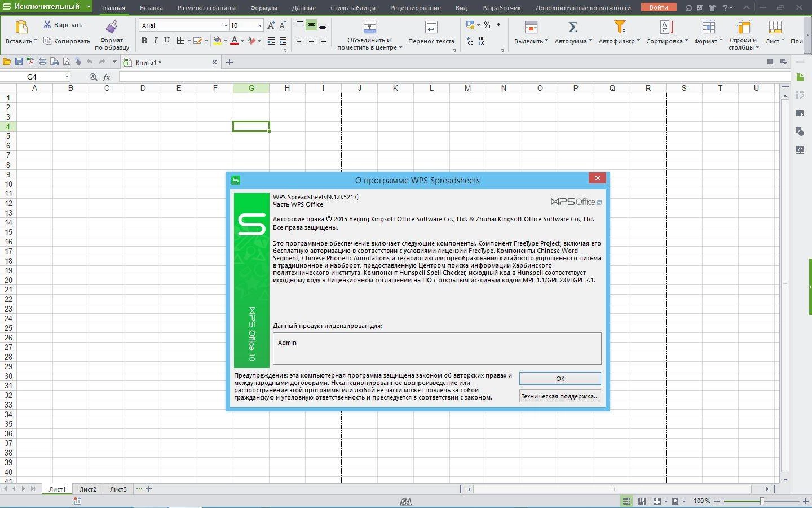This screenshot has width=812, height=508.
Task: Switch to the Вставка ribbon tab
Action: click(x=151, y=8)
